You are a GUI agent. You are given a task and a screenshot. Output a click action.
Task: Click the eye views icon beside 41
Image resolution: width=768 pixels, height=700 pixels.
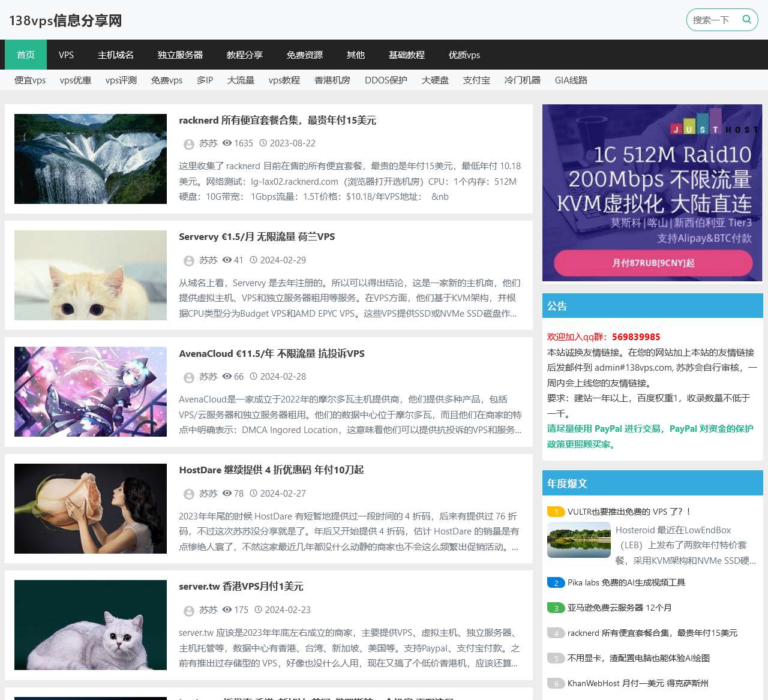click(x=227, y=260)
